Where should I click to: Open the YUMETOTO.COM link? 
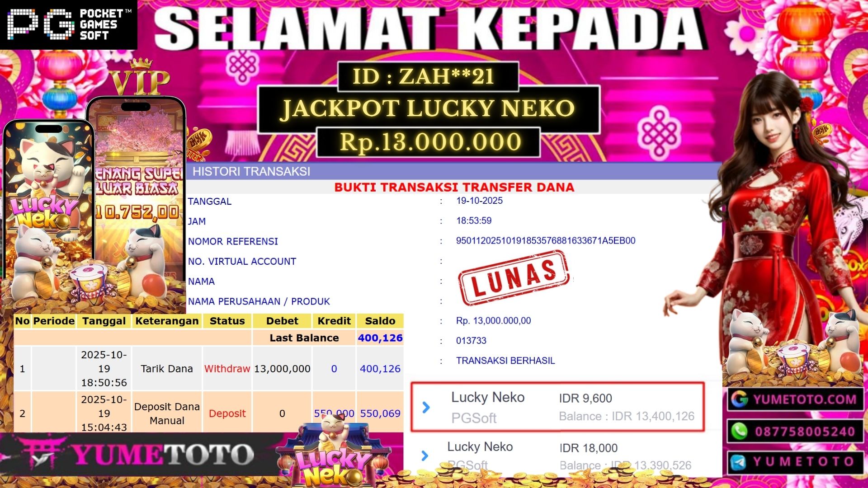805,399
